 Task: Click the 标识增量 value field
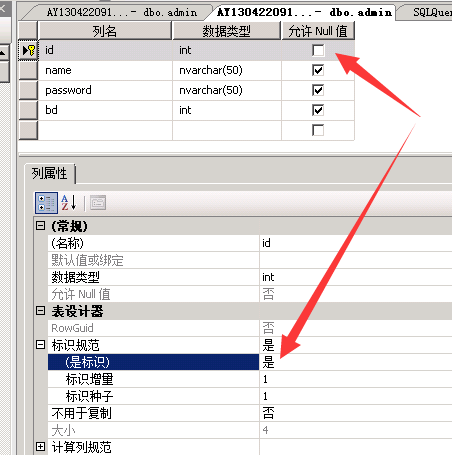(x=356, y=379)
